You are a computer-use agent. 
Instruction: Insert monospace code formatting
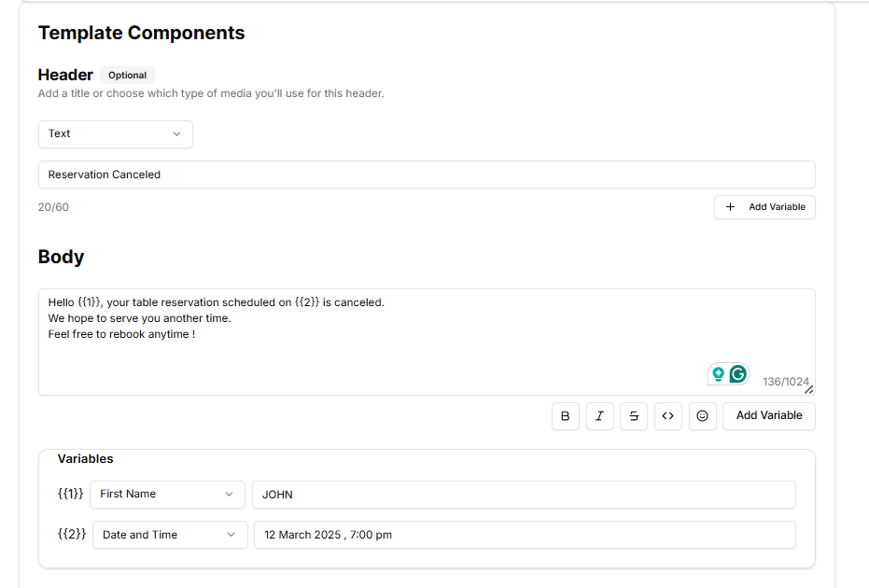(x=667, y=416)
